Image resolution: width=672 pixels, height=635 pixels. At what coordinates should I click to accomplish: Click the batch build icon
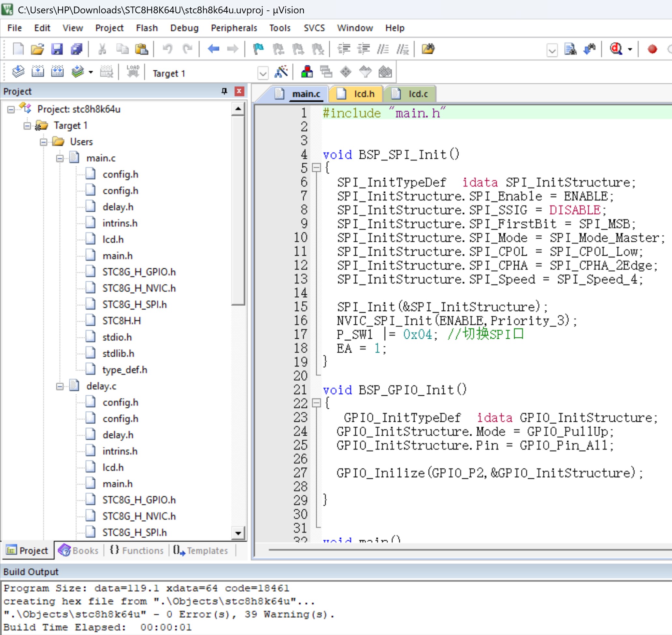(78, 72)
